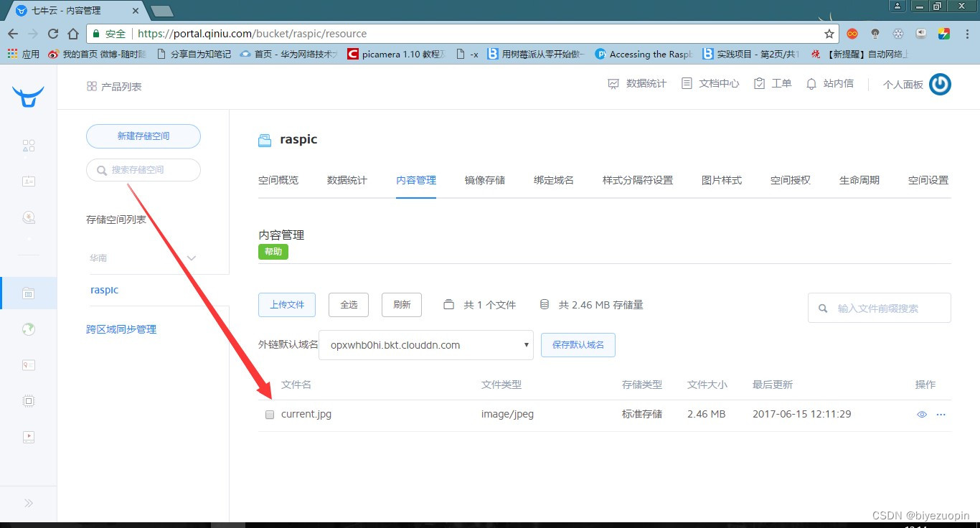Open the 分享自为知笔记 bookmark

click(193, 54)
